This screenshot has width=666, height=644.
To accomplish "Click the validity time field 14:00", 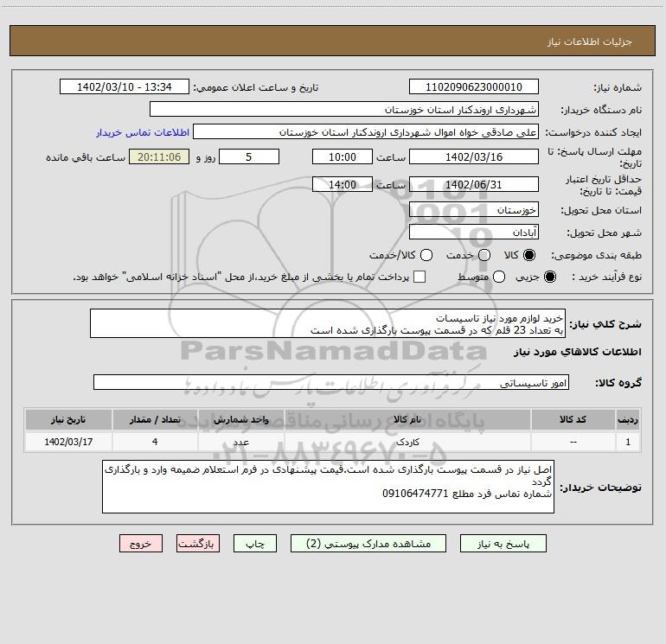I will [343, 185].
